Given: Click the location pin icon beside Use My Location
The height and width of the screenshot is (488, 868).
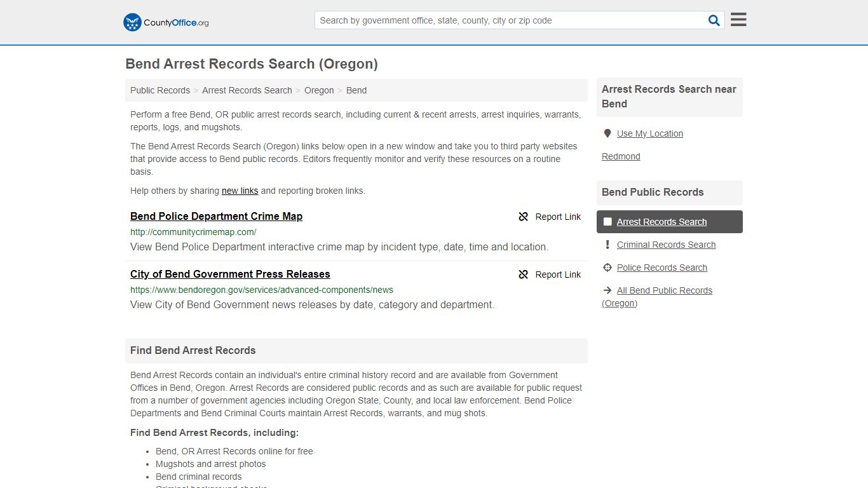Looking at the screenshot, I should (607, 133).
